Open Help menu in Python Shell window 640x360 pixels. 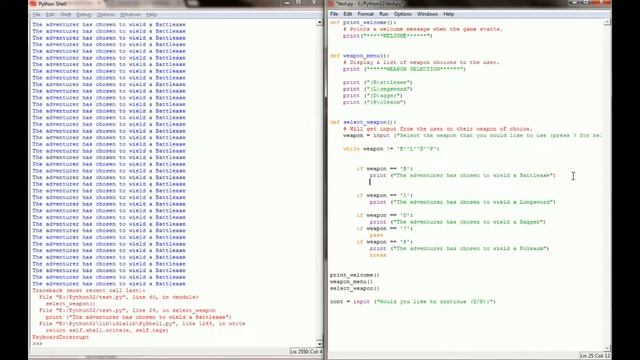(x=151, y=15)
